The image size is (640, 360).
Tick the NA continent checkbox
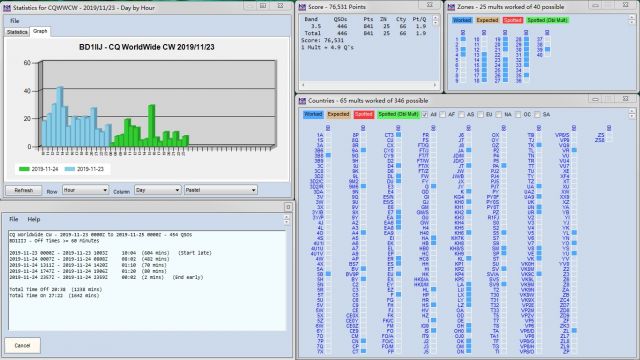pos(498,115)
